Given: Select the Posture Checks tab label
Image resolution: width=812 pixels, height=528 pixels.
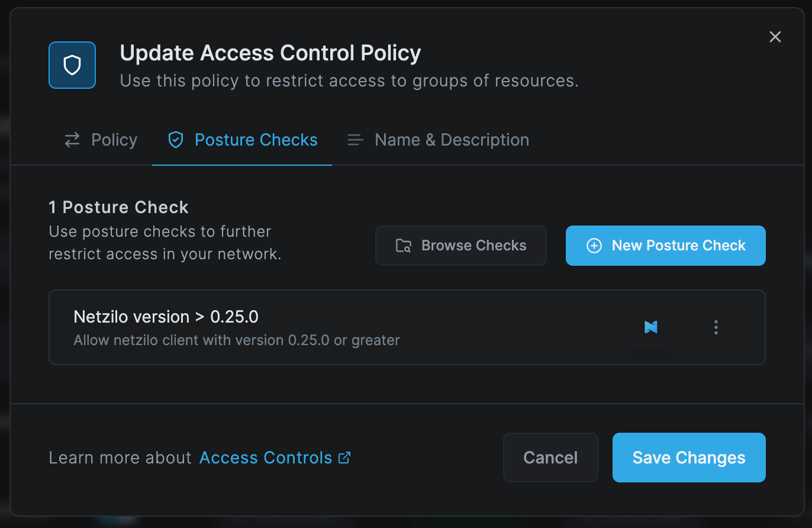Looking at the screenshot, I should 256,140.
